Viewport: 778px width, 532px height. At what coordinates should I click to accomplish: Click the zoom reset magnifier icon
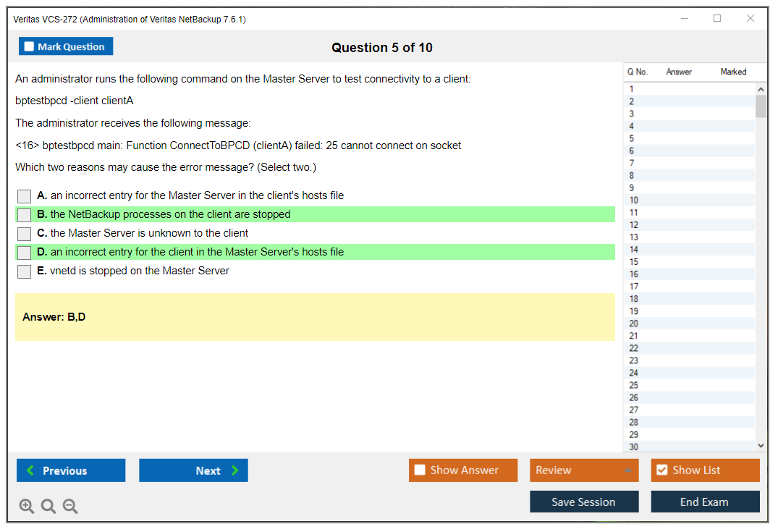pos(48,507)
